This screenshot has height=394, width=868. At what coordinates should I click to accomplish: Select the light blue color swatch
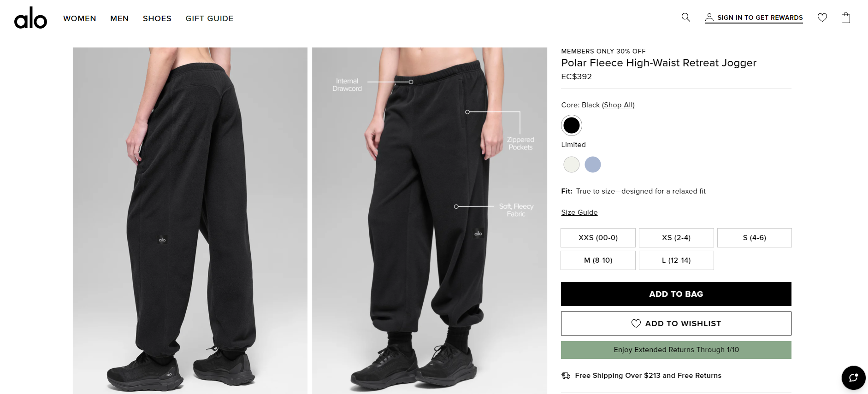tap(592, 165)
